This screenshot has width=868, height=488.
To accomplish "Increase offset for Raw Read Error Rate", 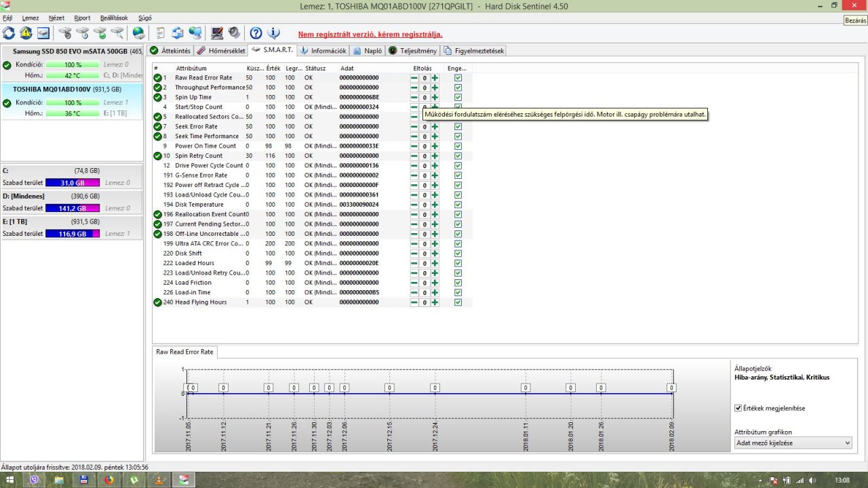I will 435,78.
